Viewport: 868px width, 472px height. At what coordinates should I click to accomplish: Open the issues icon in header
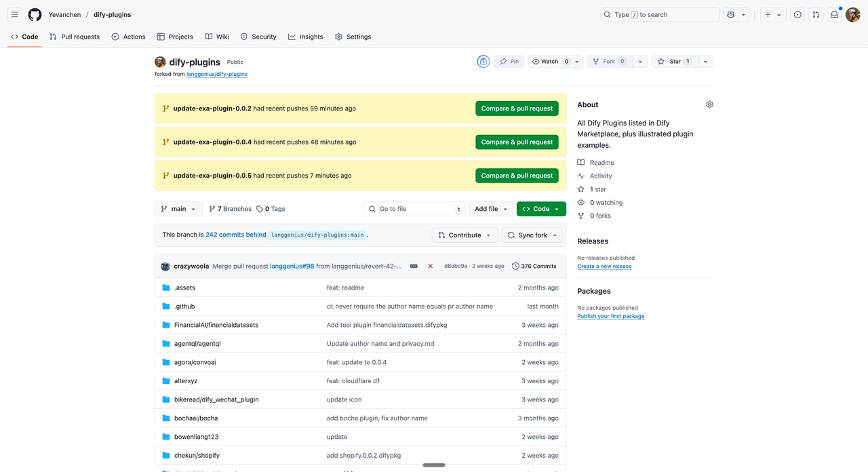click(x=797, y=14)
